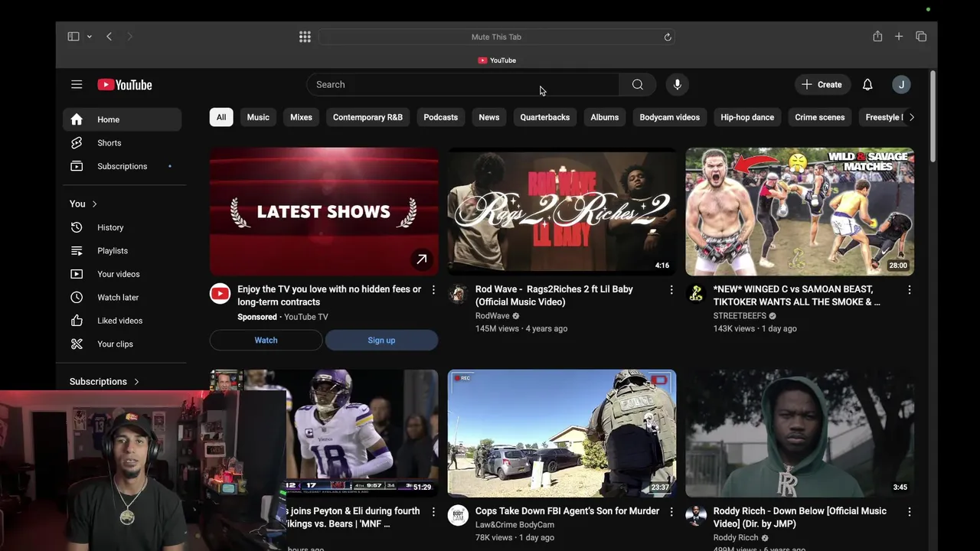980x551 pixels.
Task: Select the Crime scenes filter chip
Action: (x=820, y=117)
